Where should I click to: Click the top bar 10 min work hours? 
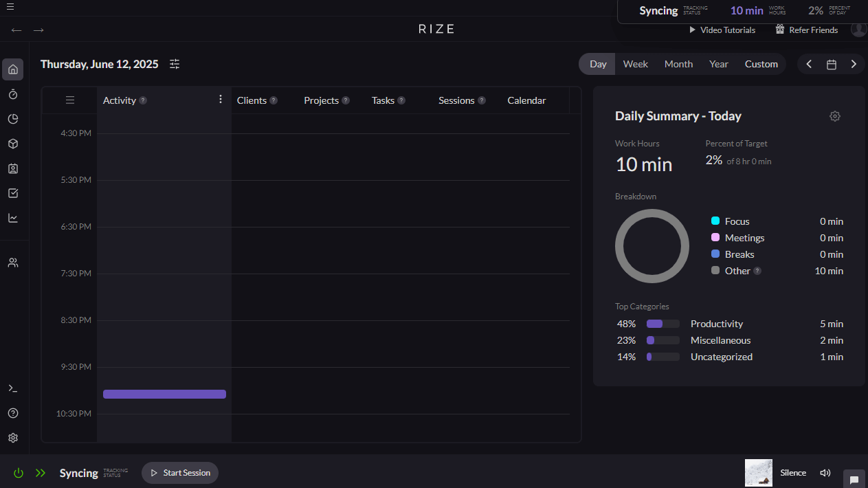(x=746, y=10)
